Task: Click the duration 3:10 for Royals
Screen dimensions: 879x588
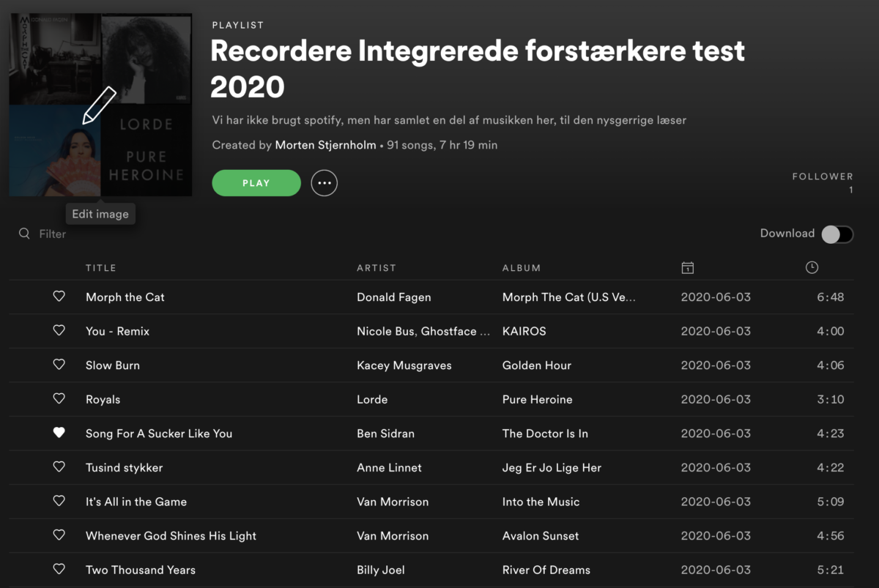Action: tap(831, 399)
